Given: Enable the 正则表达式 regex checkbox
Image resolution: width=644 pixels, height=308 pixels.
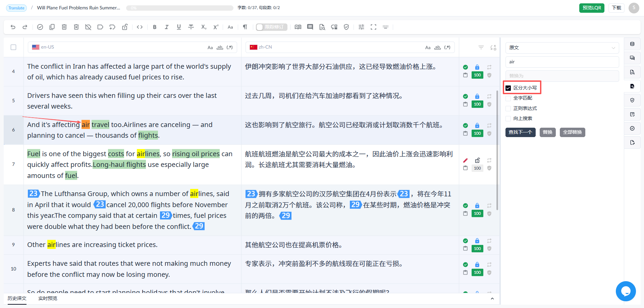Looking at the screenshot, I should 508,109.
